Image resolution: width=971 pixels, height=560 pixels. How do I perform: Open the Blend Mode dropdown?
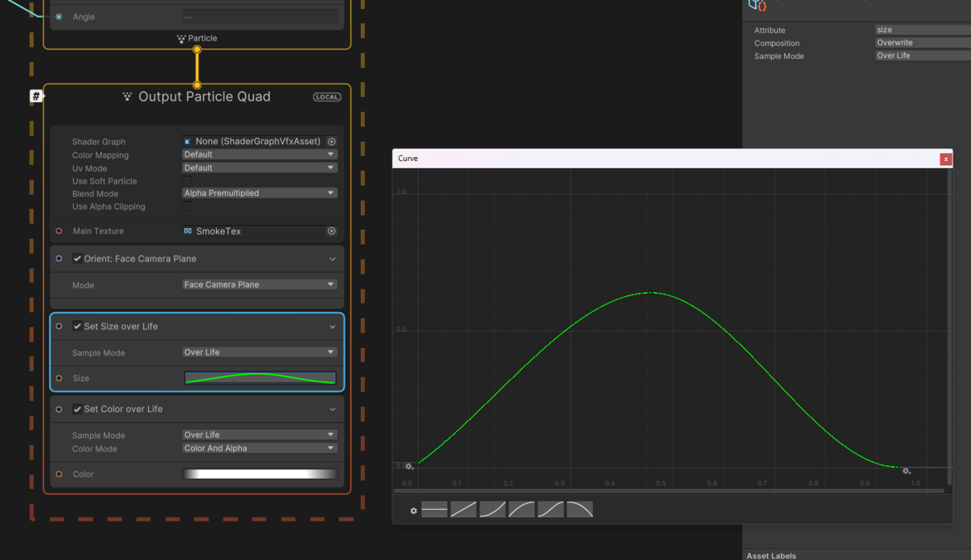(260, 193)
